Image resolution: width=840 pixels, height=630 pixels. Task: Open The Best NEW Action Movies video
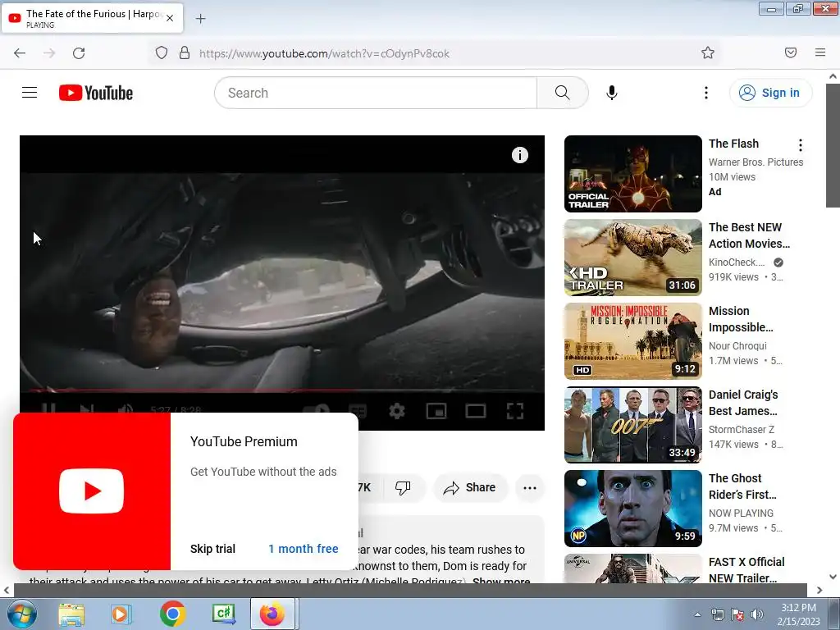[749, 235]
